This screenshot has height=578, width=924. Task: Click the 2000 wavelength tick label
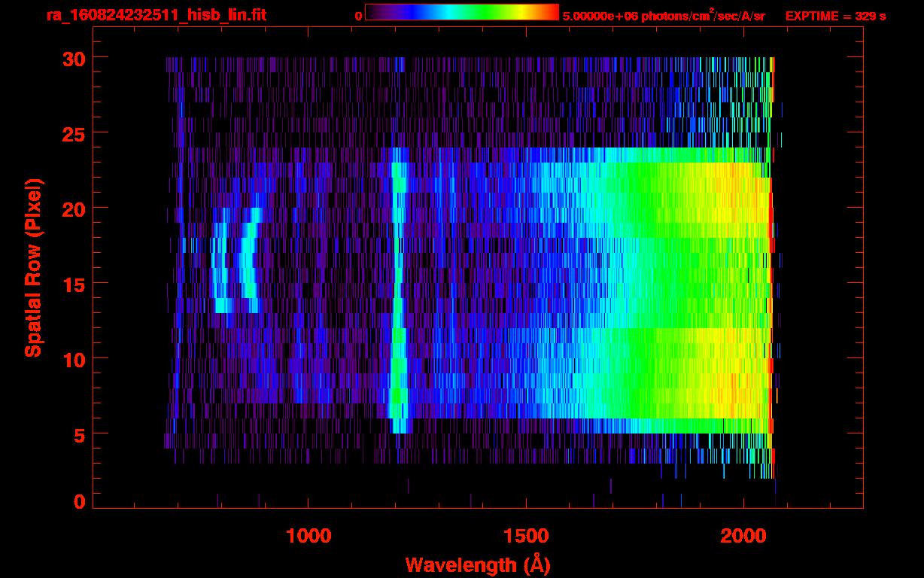pyautogui.click(x=743, y=536)
